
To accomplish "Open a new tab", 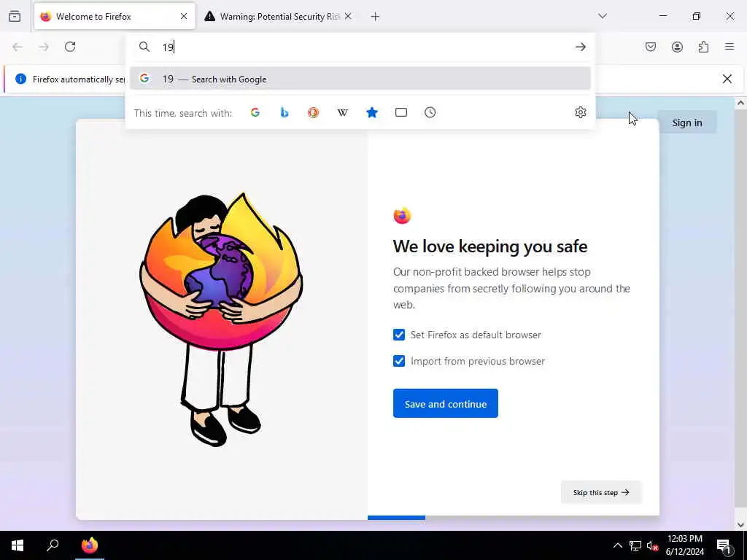I will click(376, 17).
